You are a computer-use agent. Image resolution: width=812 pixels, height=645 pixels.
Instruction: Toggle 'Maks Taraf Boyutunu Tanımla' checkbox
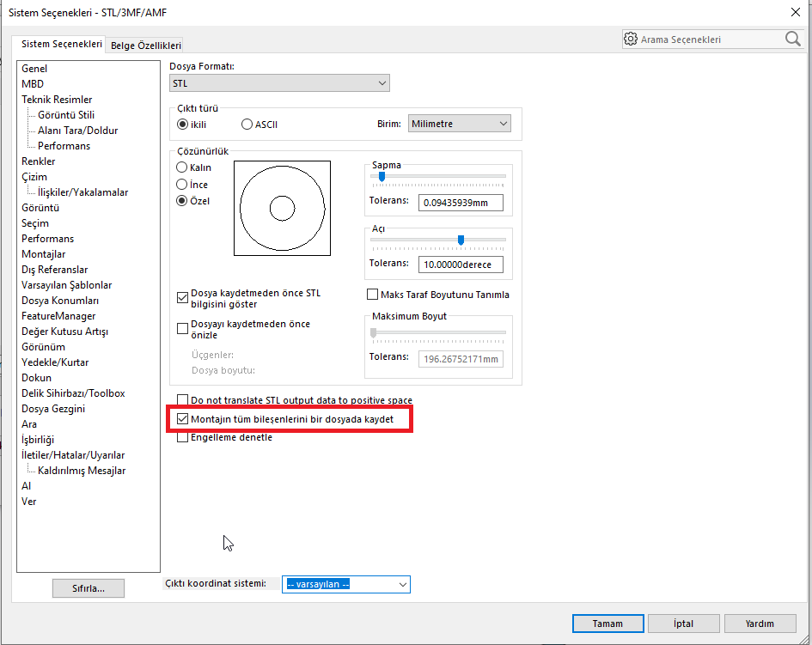pos(373,295)
